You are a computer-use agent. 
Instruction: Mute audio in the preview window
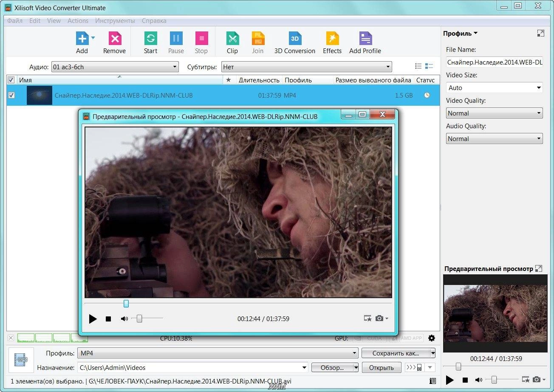tap(124, 319)
